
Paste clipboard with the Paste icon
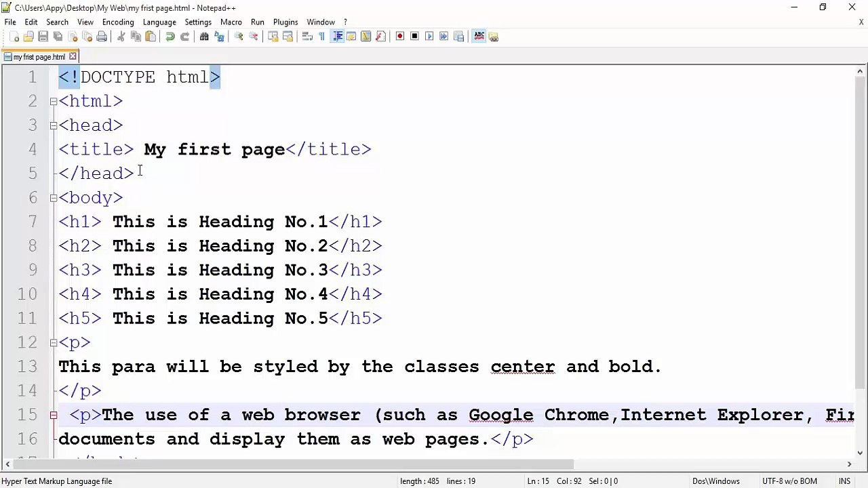click(151, 37)
